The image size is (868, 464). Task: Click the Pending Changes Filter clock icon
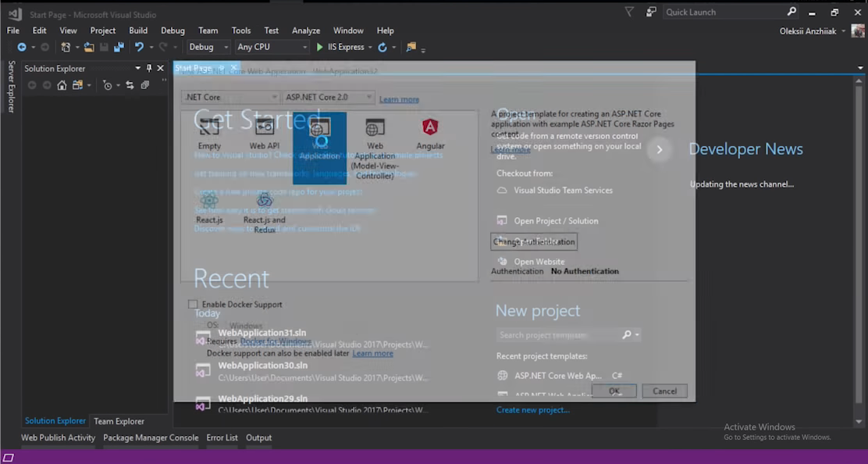pyautogui.click(x=108, y=85)
